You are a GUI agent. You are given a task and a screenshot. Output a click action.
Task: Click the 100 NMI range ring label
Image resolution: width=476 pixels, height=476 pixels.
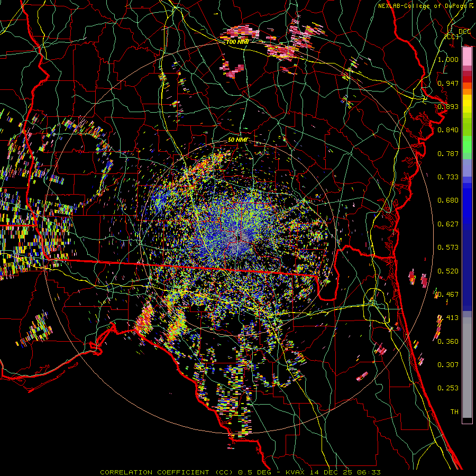pos(237,42)
